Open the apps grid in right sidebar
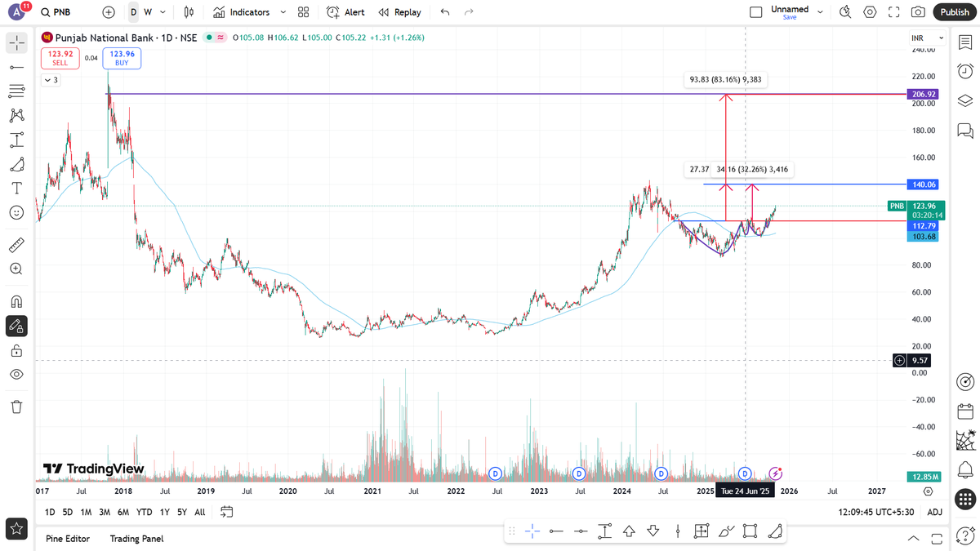Image resolution: width=980 pixels, height=551 pixels. (x=965, y=499)
